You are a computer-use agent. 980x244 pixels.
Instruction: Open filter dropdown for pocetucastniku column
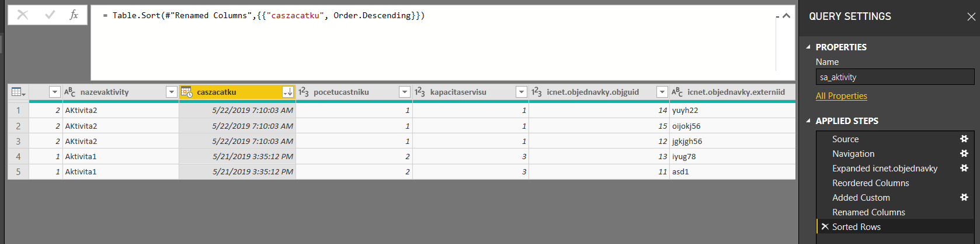click(405, 92)
